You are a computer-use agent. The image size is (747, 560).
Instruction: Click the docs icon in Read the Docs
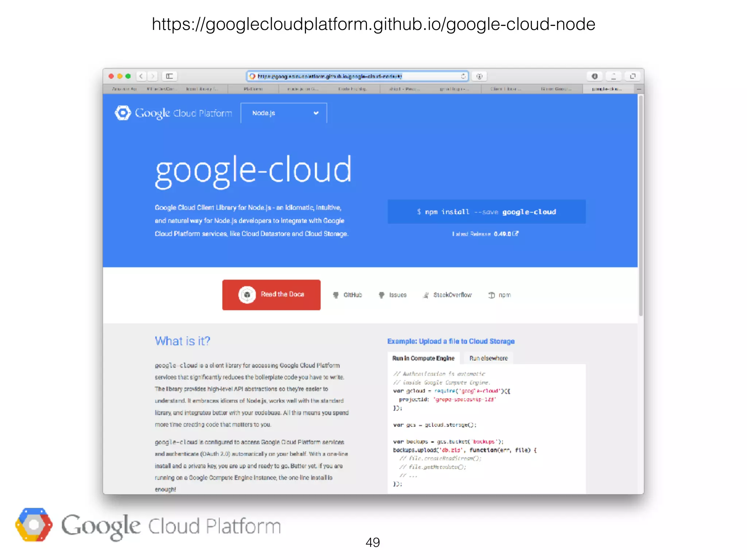point(247,295)
